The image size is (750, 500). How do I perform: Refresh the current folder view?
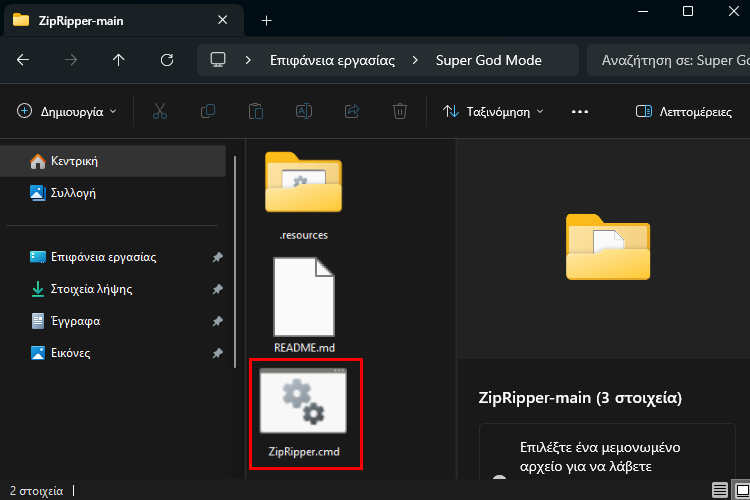coord(167,60)
